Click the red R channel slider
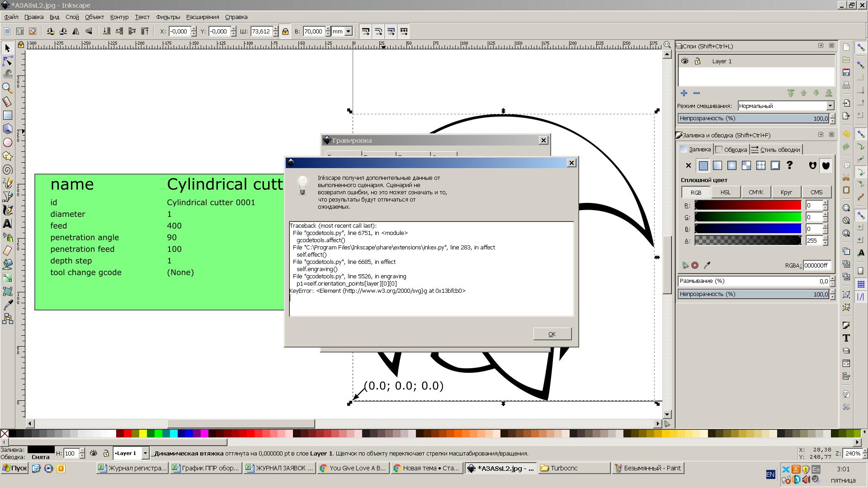 [x=747, y=206]
